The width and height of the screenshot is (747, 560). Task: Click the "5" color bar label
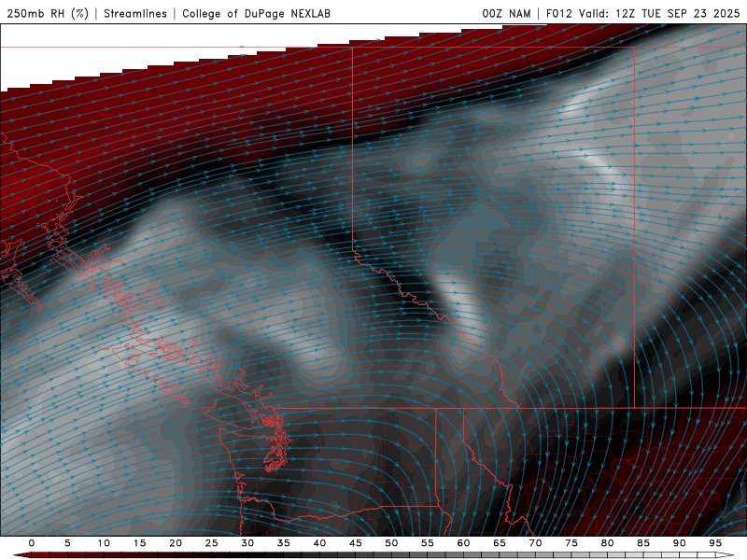[67, 543]
